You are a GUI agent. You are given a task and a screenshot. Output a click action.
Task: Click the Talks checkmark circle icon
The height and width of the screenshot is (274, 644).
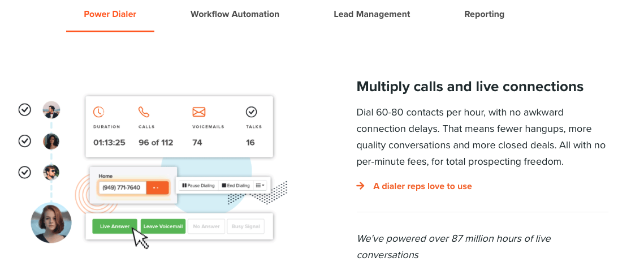coord(251,112)
